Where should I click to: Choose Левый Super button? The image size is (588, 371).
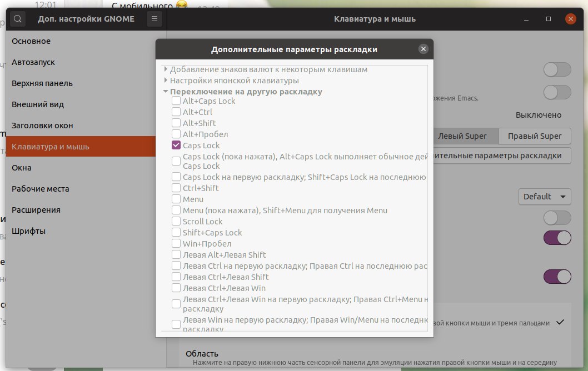[x=466, y=136]
